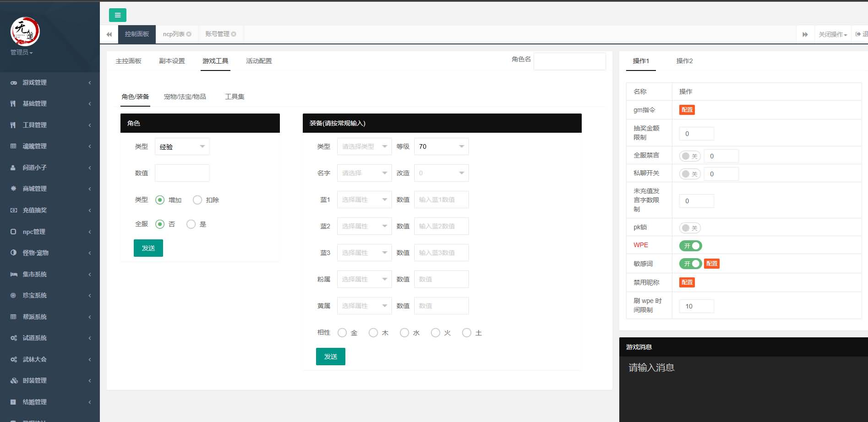
Task: Click the green hamburger menu icon
Action: [117, 15]
